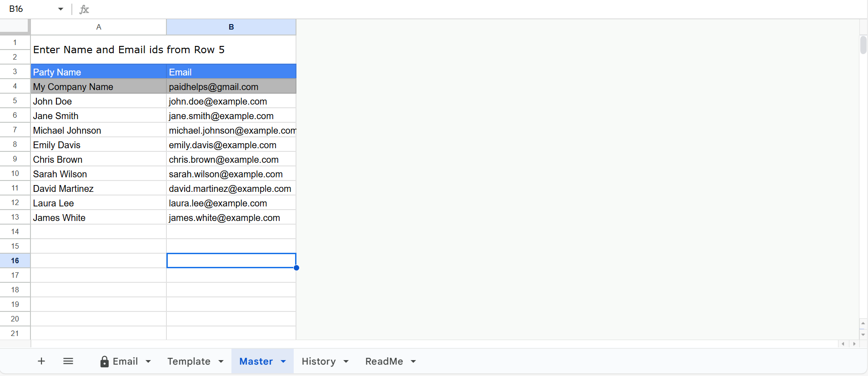This screenshot has width=868, height=376.
Task: Click the scroll down arrow
Action: (863, 334)
